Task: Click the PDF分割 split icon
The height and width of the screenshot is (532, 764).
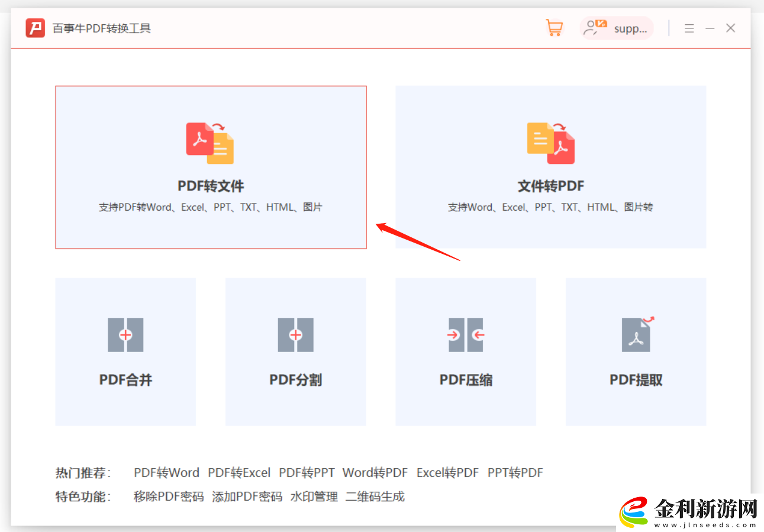Action: pyautogui.click(x=296, y=335)
